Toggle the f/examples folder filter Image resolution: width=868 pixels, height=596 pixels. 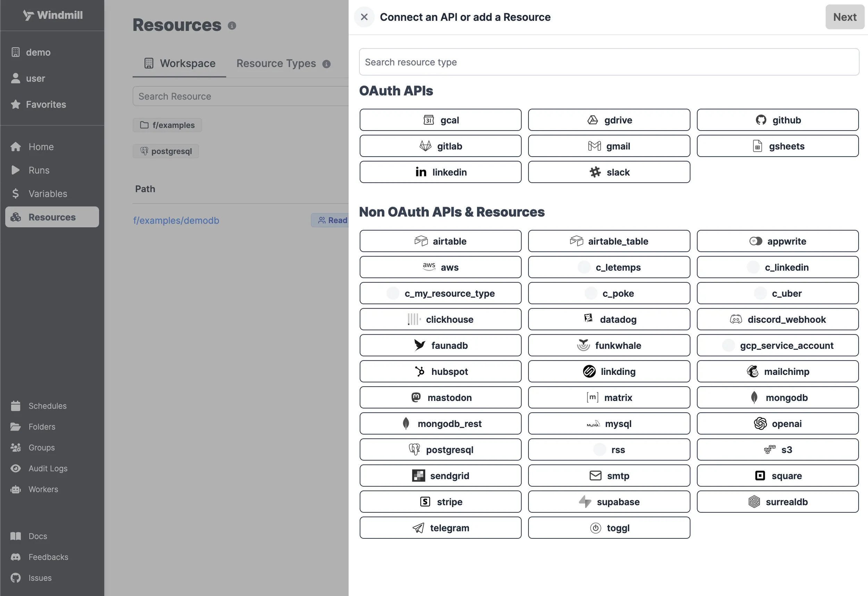click(x=167, y=125)
